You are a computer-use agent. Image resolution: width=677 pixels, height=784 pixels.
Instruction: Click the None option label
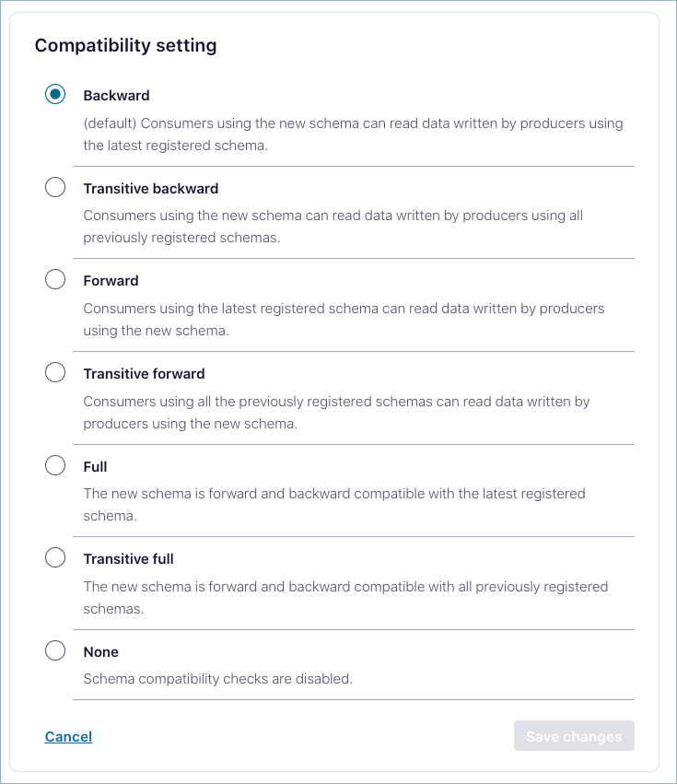coord(100,651)
